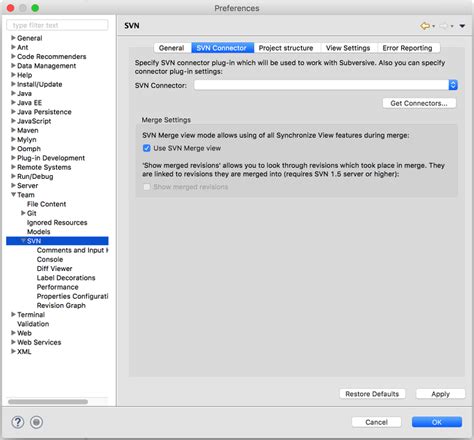Image resolution: width=474 pixels, height=440 pixels.
Task: Go back using the yellow back arrow
Action: click(x=425, y=26)
